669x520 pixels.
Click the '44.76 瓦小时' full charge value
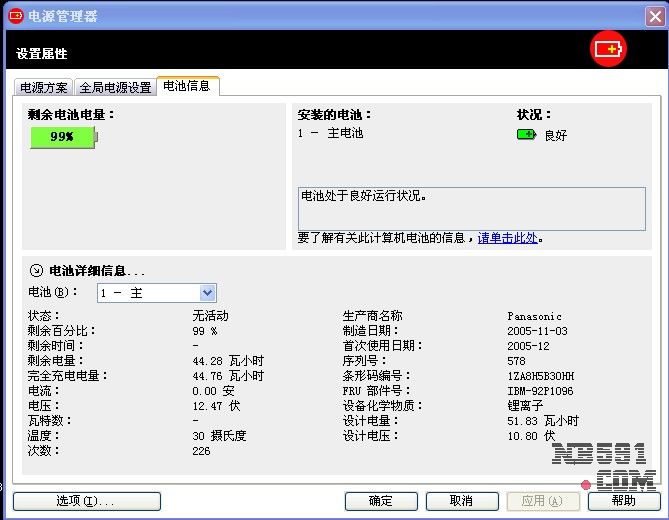(228, 376)
